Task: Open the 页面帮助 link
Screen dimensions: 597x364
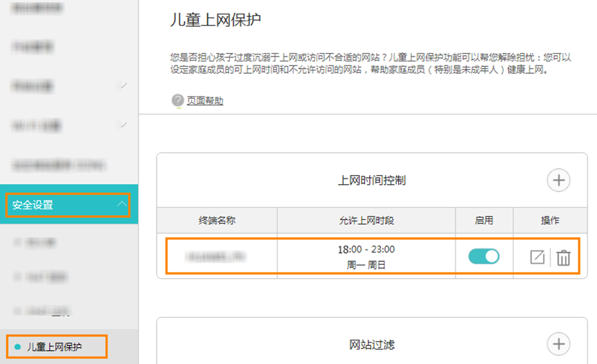Action: point(205,101)
